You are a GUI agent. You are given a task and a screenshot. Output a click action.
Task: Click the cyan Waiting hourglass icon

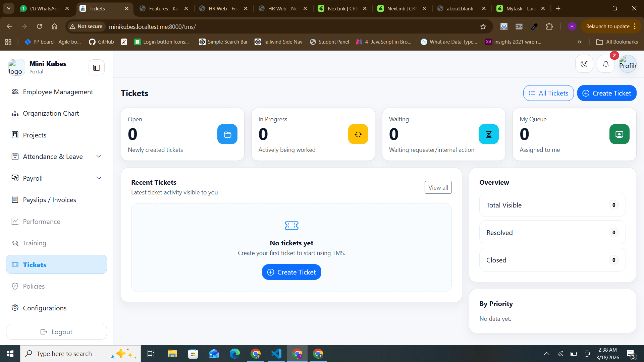click(488, 134)
